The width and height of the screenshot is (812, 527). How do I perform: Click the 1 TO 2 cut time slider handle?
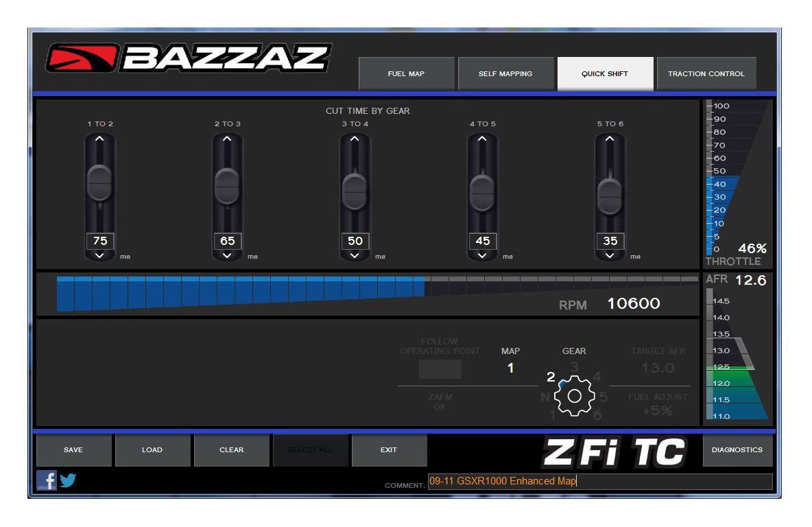pyautogui.click(x=99, y=182)
